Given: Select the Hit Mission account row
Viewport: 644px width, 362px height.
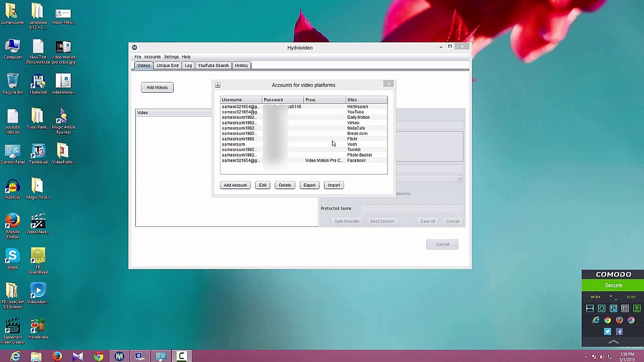Looking at the screenshot, I should (x=304, y=107).
